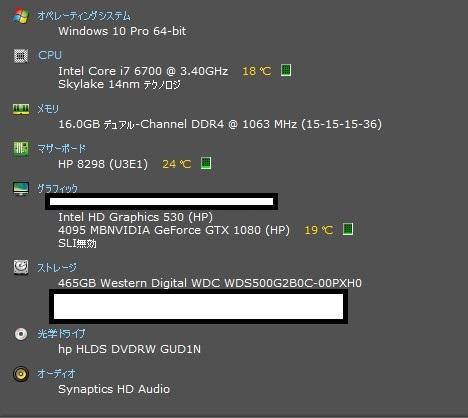Click the Windows flag operating system icon
This screenshot has width=468, height=418.
click(21, 16)
